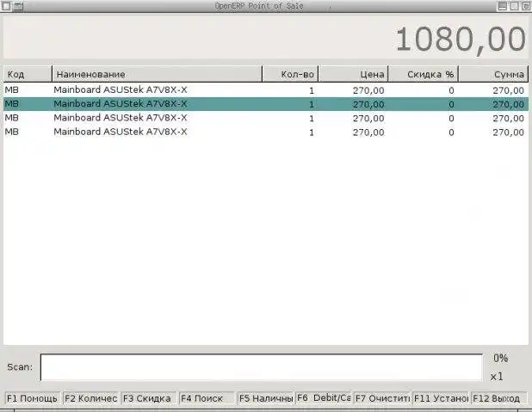Click the 1080,00 total amount display

461,40
